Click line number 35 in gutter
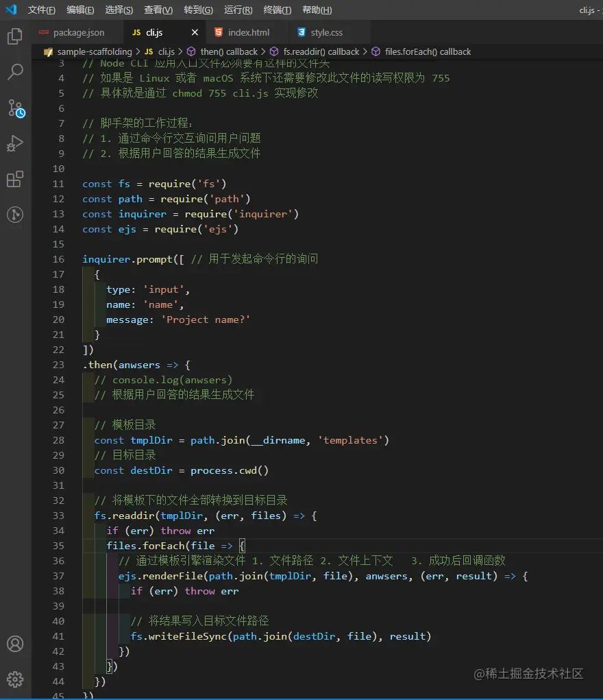 pyautogui.click(x=58, y=546)
